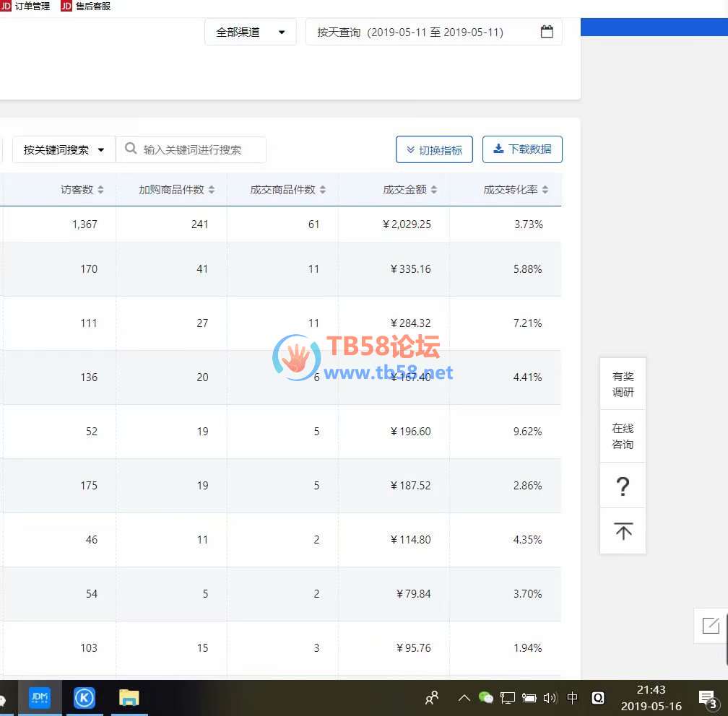Viewport: 728px width, 716px height.
Task: Open the K application in taskbar
Action: tap(84, 698)
